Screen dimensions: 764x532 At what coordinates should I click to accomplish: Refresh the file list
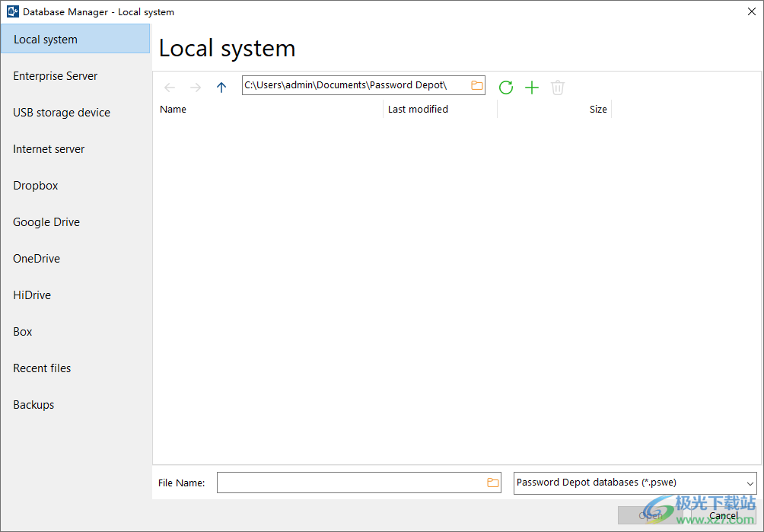point(506,88)
